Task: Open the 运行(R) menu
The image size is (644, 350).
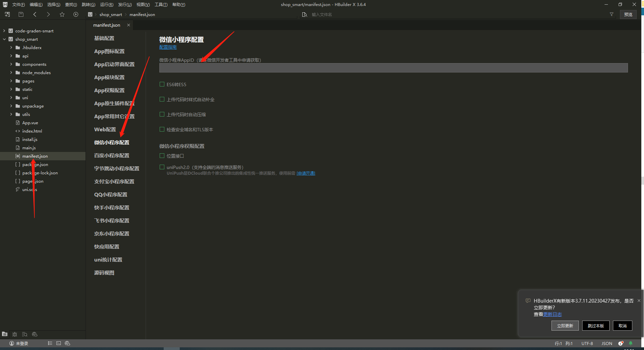Action: coord(107,5)
